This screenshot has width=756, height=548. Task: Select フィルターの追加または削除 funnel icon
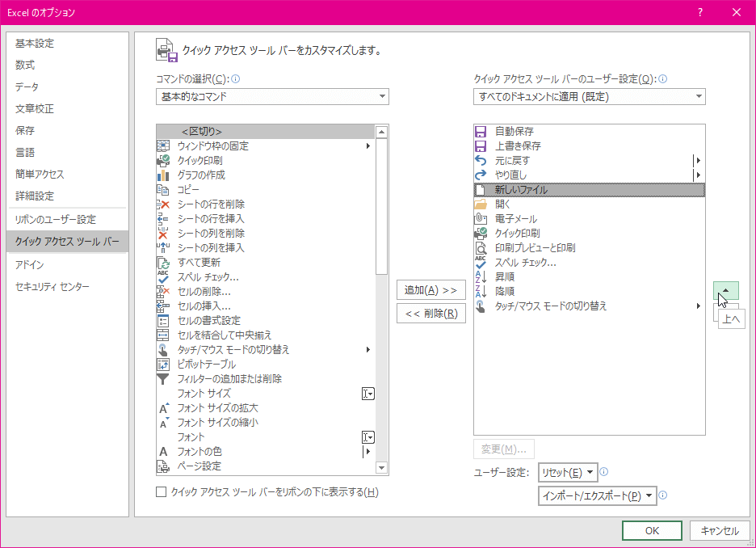[163, 379]
